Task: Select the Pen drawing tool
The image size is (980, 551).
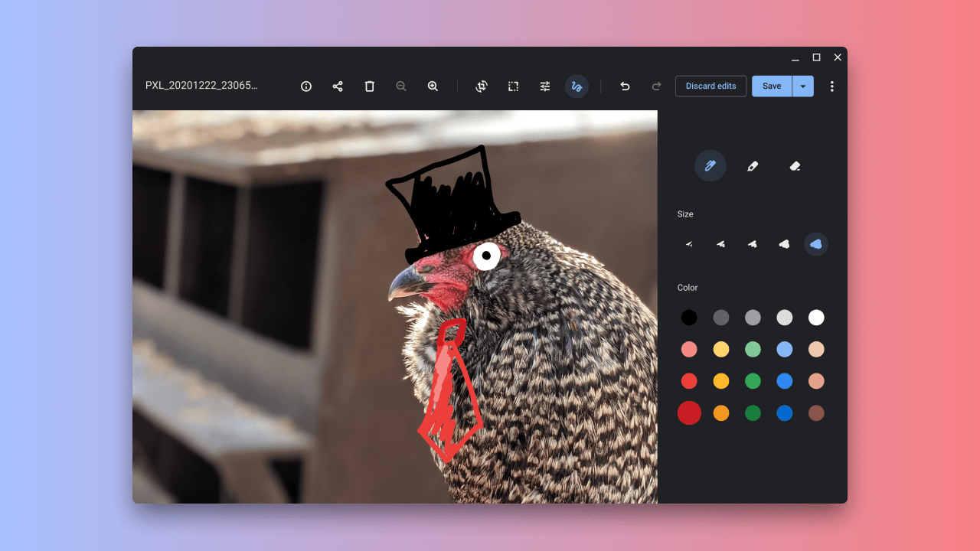Action: (710, 166)
